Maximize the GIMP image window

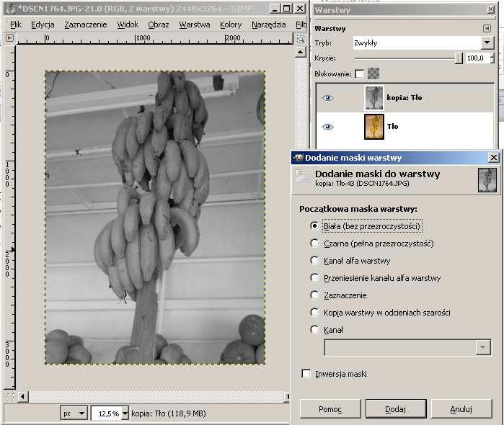click(287, 9)
